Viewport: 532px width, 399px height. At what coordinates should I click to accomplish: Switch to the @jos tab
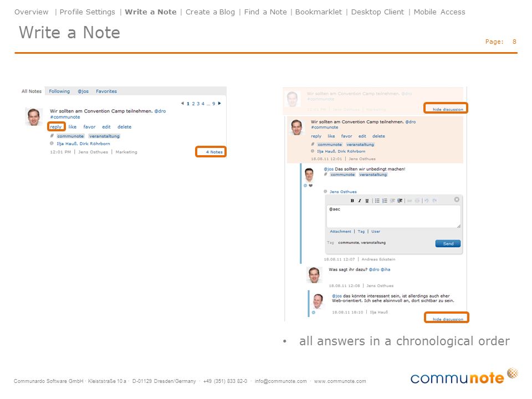pos(83,91)
